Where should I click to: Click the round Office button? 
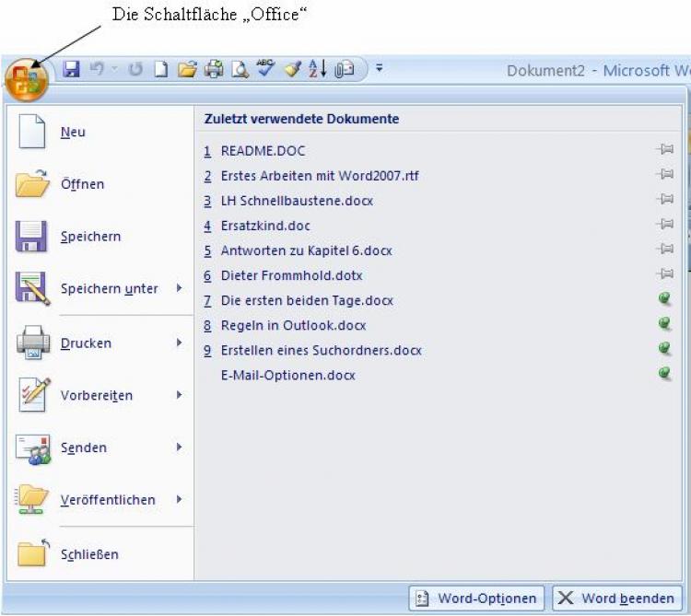26,77
